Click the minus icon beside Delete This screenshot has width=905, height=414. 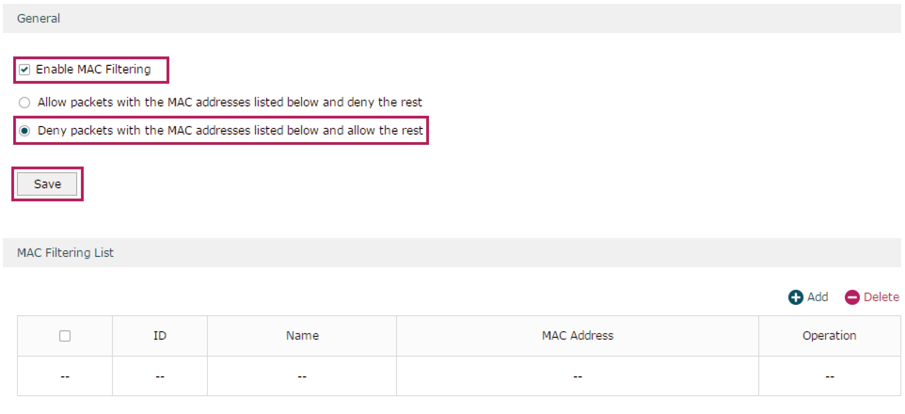click(x=852, y=298)
